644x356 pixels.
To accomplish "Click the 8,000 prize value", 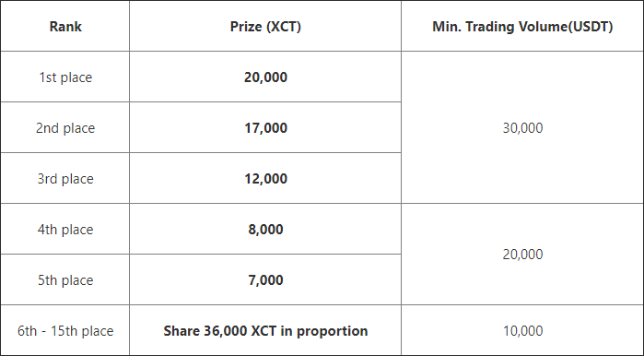I will (265, 229).
